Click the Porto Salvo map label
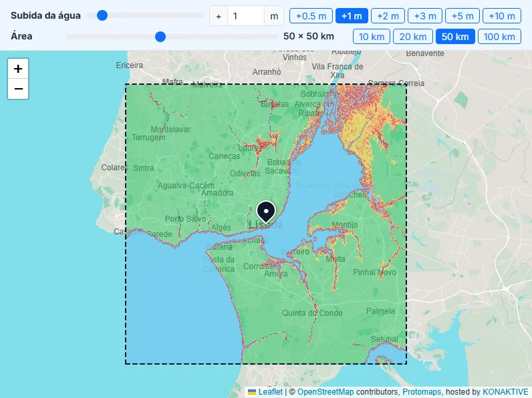Screen dimensions: 532x398 click(185, 218)
